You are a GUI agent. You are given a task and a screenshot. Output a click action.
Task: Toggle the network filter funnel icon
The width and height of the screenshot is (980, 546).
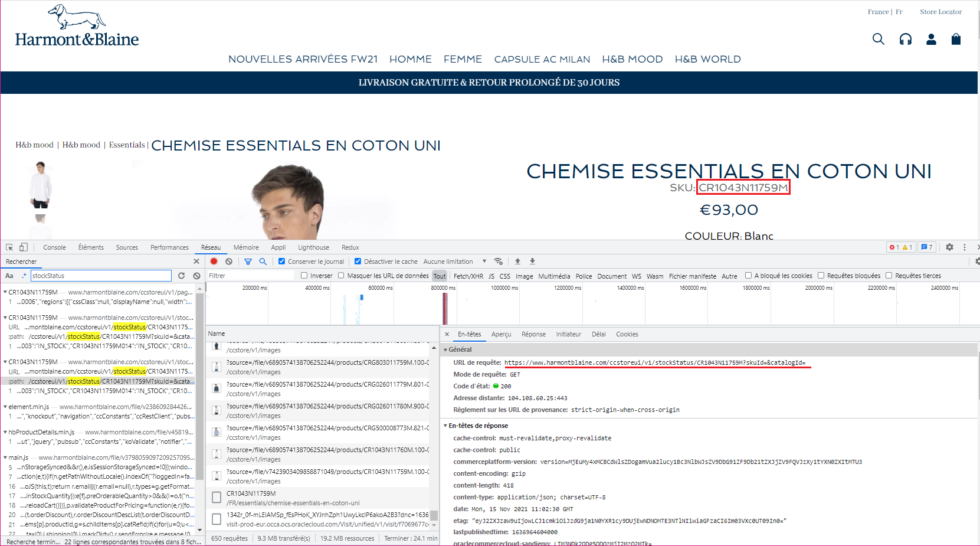[x=248, y=261]
